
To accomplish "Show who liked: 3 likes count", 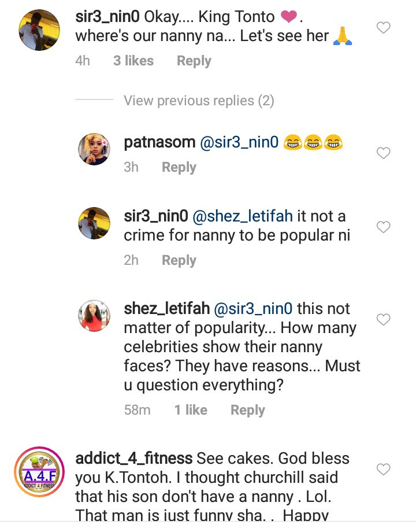I will (x=133, y=61).
